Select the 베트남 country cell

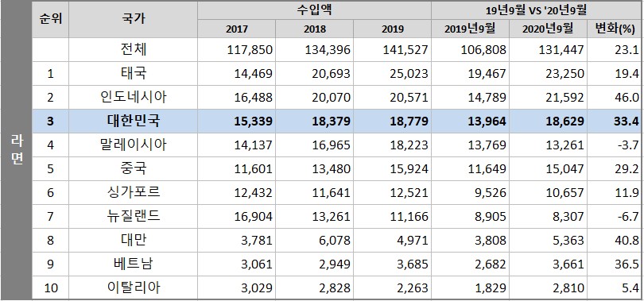134,264
